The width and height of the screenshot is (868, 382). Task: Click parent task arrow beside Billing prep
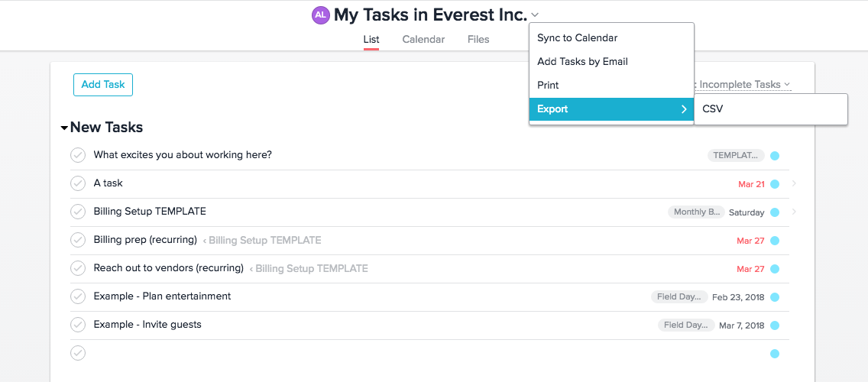tap(205, 241)
